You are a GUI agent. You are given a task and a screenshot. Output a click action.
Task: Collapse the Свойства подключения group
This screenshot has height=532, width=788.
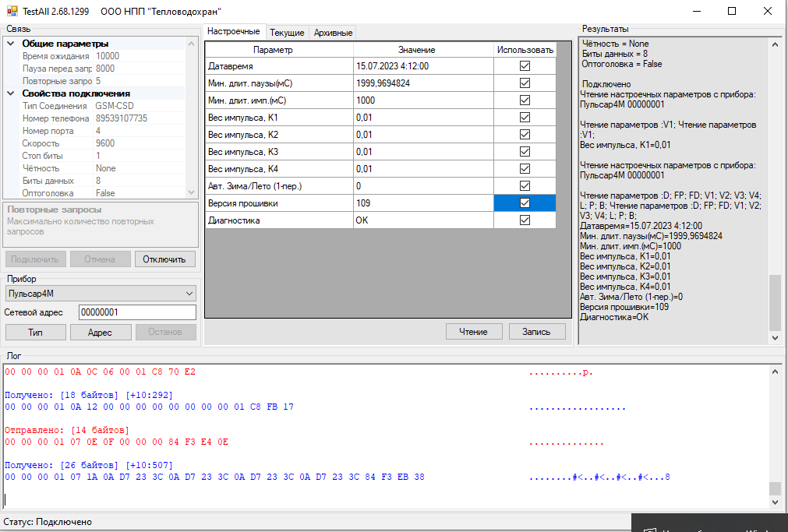pyautogui.click(x=11, y=93)
